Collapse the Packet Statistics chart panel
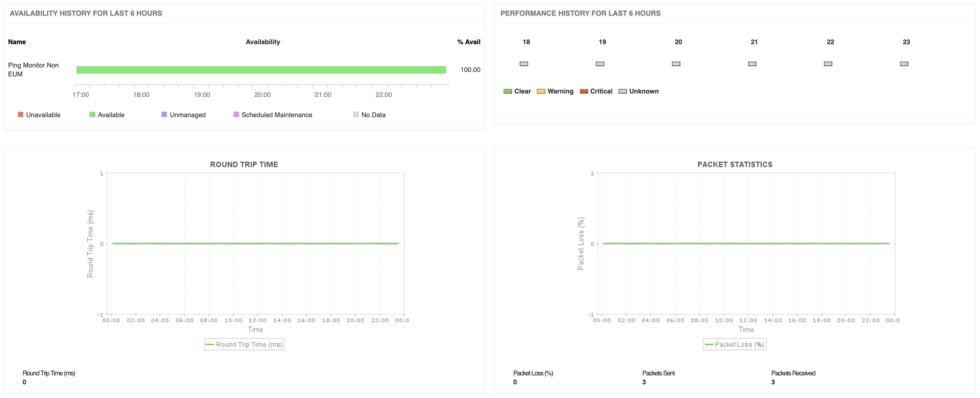980x398 pixels. (735, 164)
